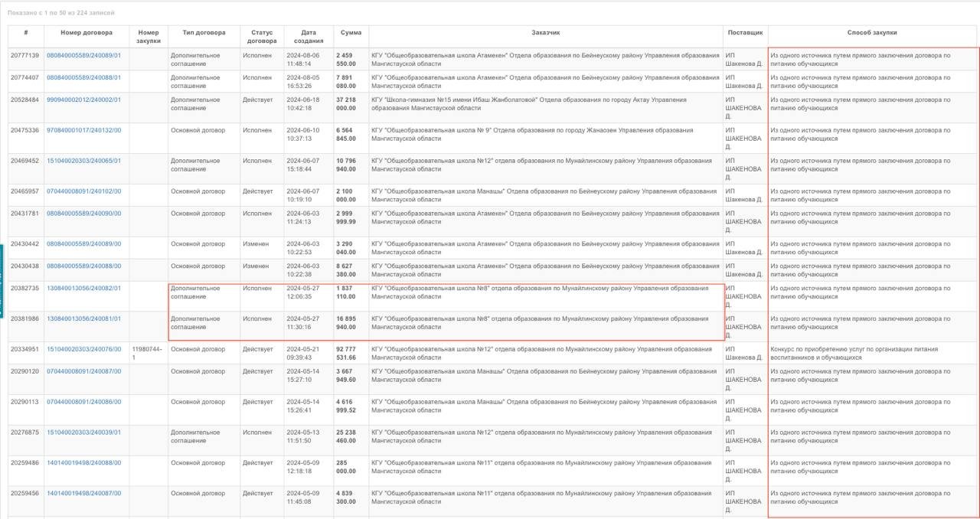Open contract 070440008091/240086/00
The width and height of the screenshot is (980, 519).
83,402
